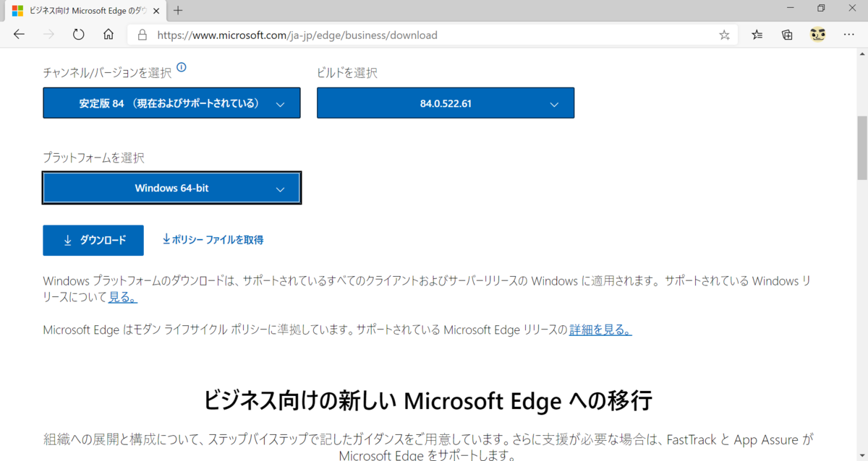View site info via lock icon
Viewport: 868px width, 461px height.
point(142,35)
